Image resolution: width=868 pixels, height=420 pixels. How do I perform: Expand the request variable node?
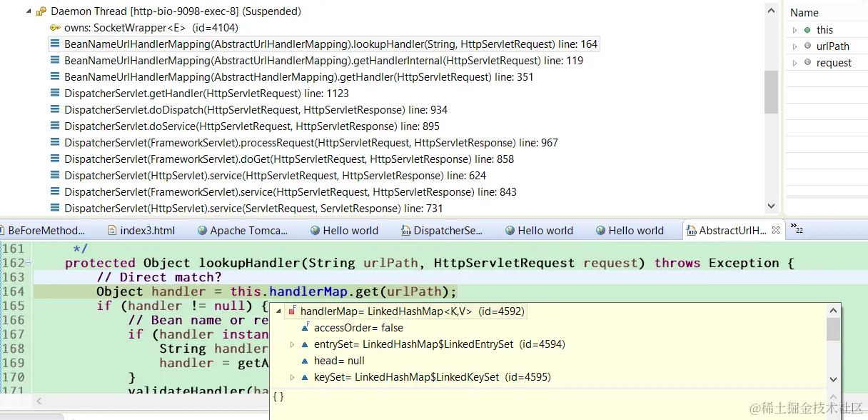click(x=794, y=63)
